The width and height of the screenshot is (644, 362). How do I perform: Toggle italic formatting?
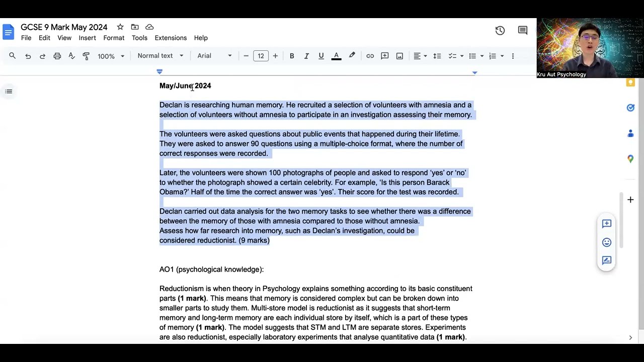306,56
